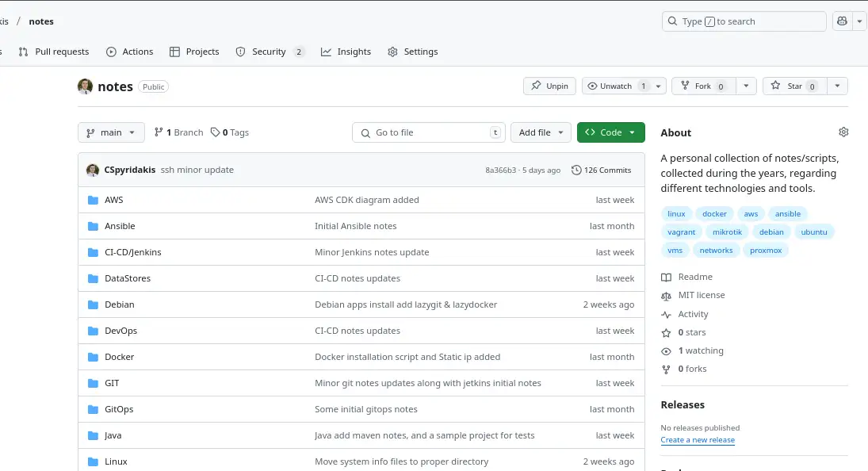Open the repository Actions workflows
This screenshot has height=471, width=868.
click(130, 52)
